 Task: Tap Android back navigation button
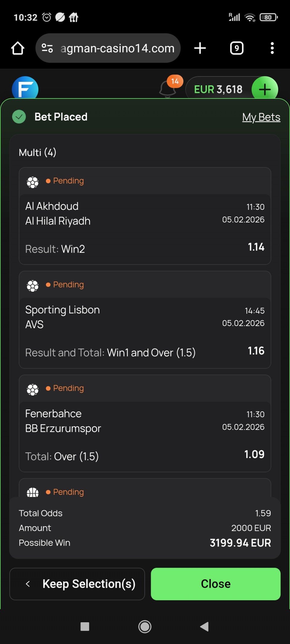205,626
